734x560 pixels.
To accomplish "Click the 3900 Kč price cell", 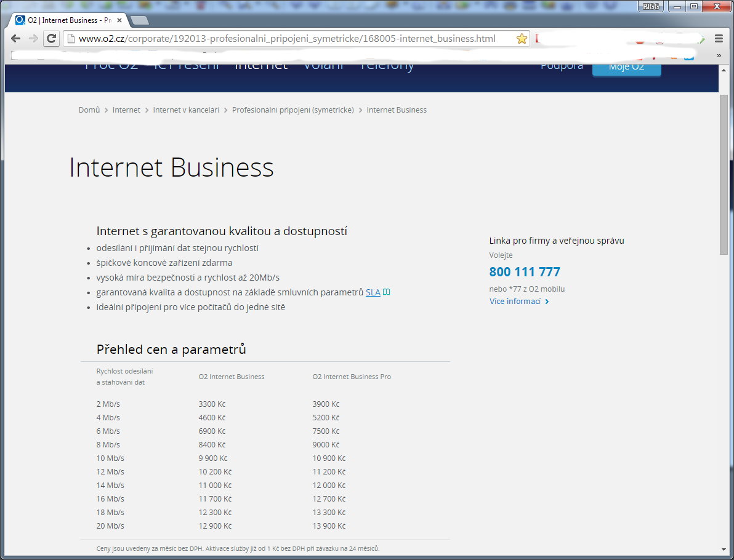I will coord(326,404).
